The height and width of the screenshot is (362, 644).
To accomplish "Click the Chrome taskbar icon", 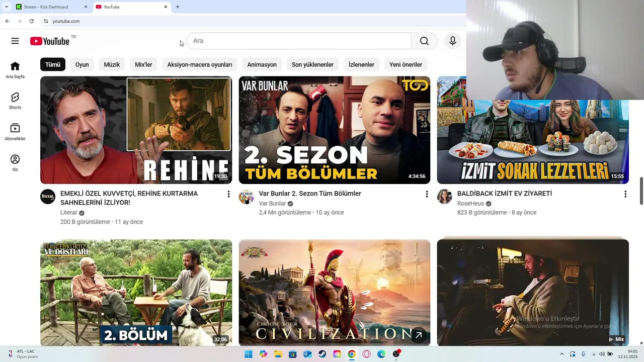I will point(352,354).
